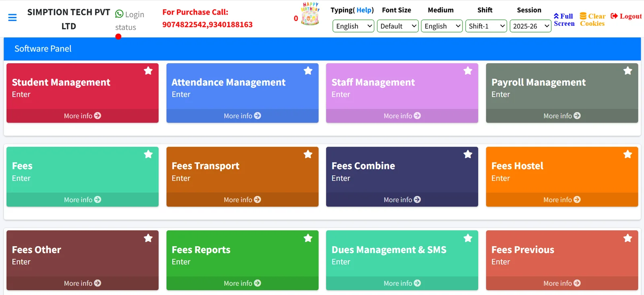Favorite the Dues Management & SMS star
644x295 pixels.
click(468, 238)
